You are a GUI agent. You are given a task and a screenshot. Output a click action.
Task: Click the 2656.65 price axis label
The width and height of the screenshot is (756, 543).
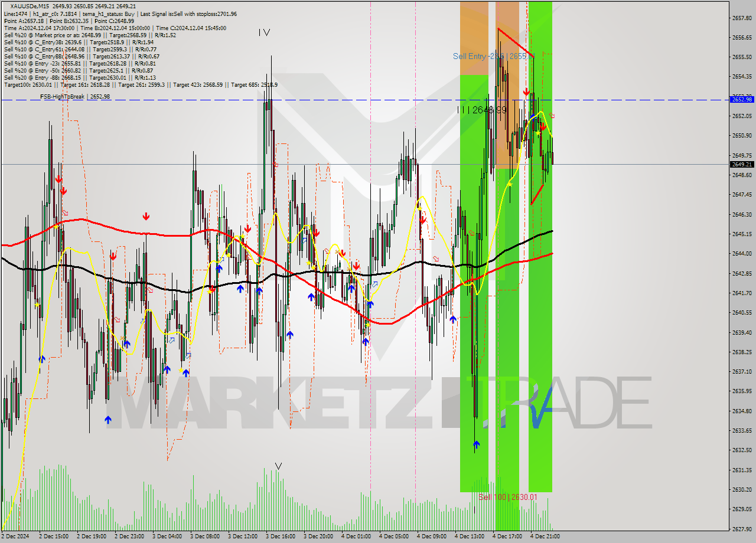741,37
